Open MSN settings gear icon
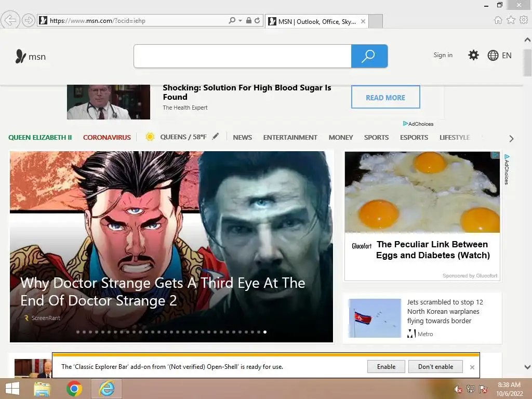The image size is (532, 399). (x=473, y=55)
